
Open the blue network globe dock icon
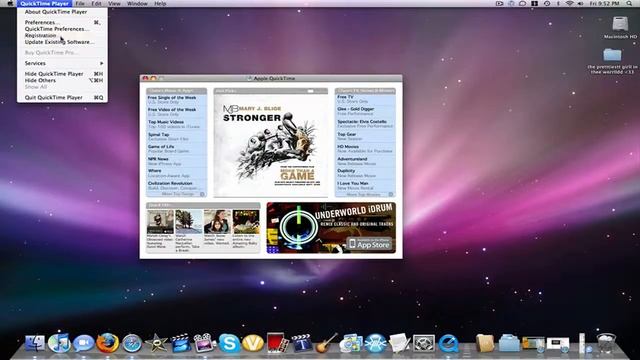(375, 343)
